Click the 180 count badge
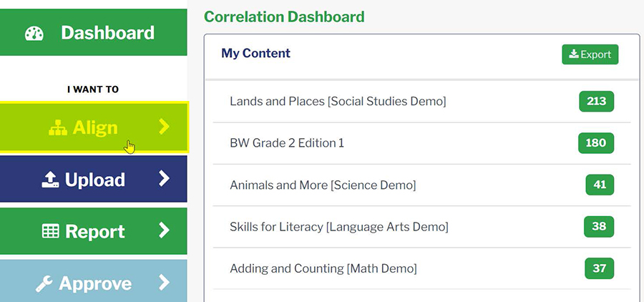This screenshot has height=302, width=644. 596,143
